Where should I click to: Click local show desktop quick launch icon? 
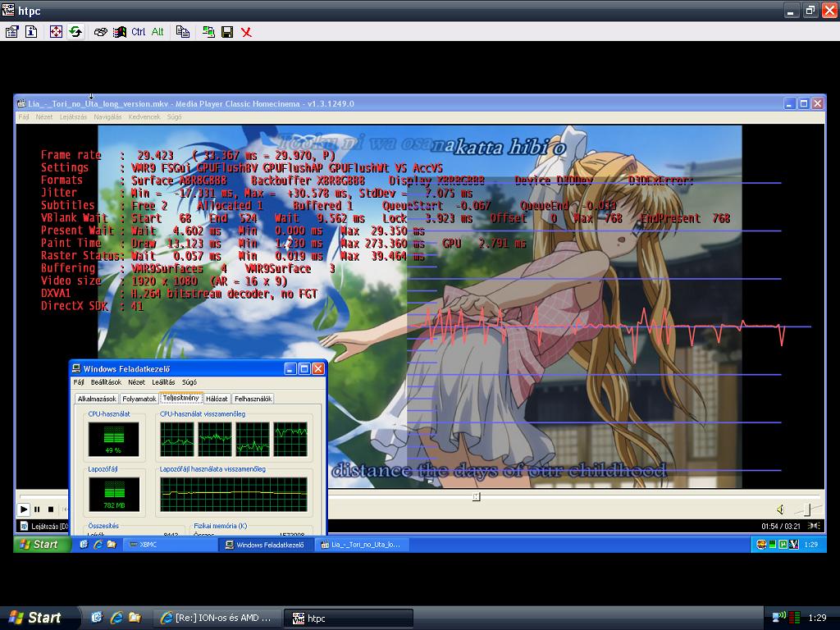(97, 618)
